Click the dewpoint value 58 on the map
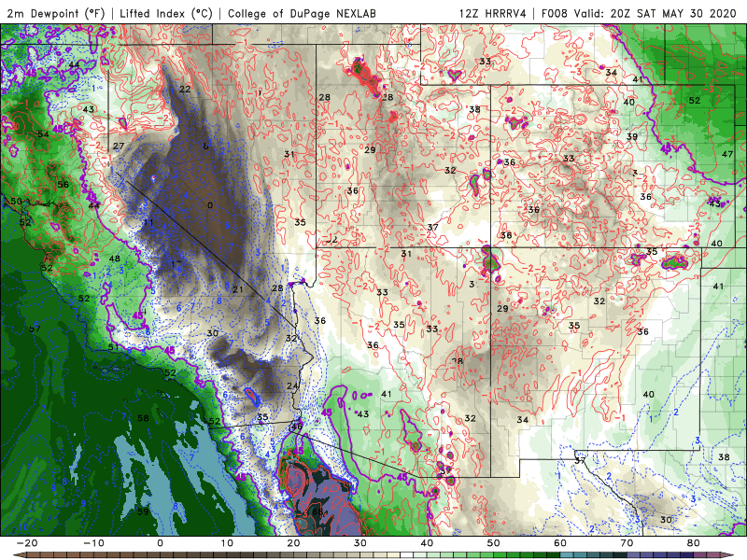 [x=143, y=418]
